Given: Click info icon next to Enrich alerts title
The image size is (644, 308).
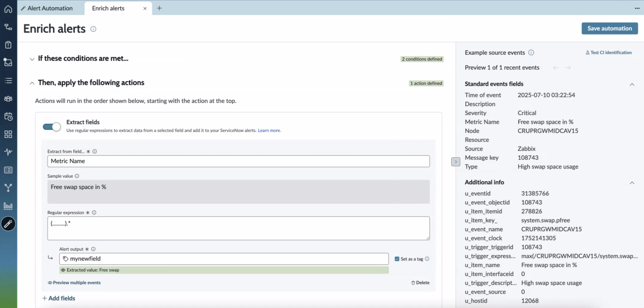Looking at the screenshot, I should coord(93,29).
